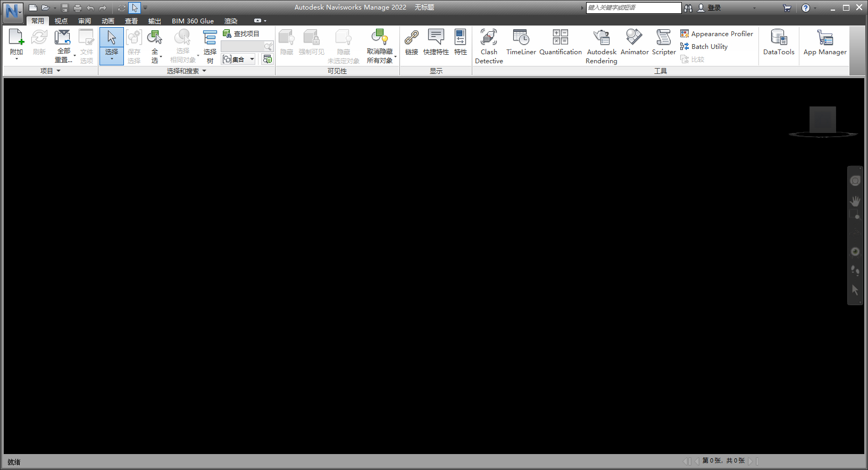Click 登录 (Sign In)
Viewport: 868px width, 470px height.
[x=710, y=8]
